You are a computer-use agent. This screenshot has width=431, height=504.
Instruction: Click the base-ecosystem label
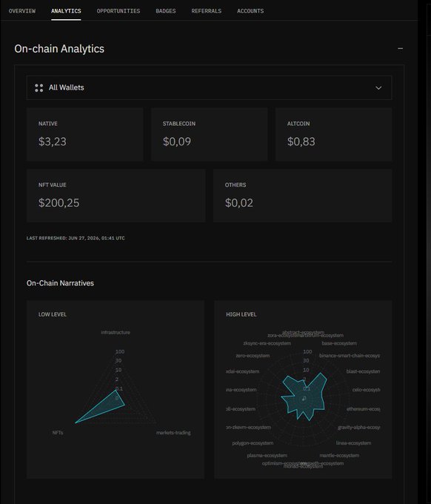339,343
